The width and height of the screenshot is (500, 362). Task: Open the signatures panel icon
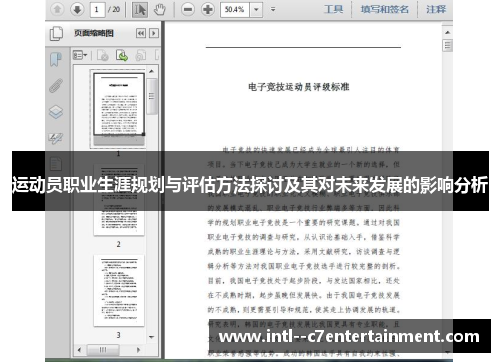pos(56,138)
